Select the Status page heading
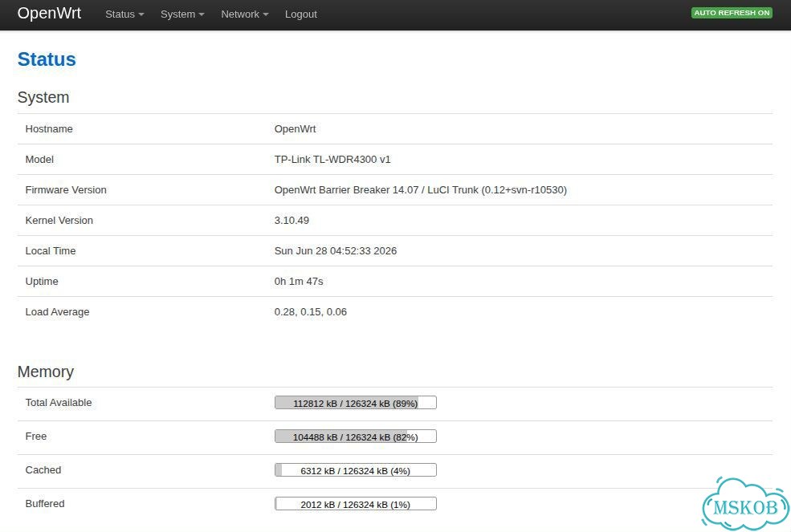 (x=47, y=59)
